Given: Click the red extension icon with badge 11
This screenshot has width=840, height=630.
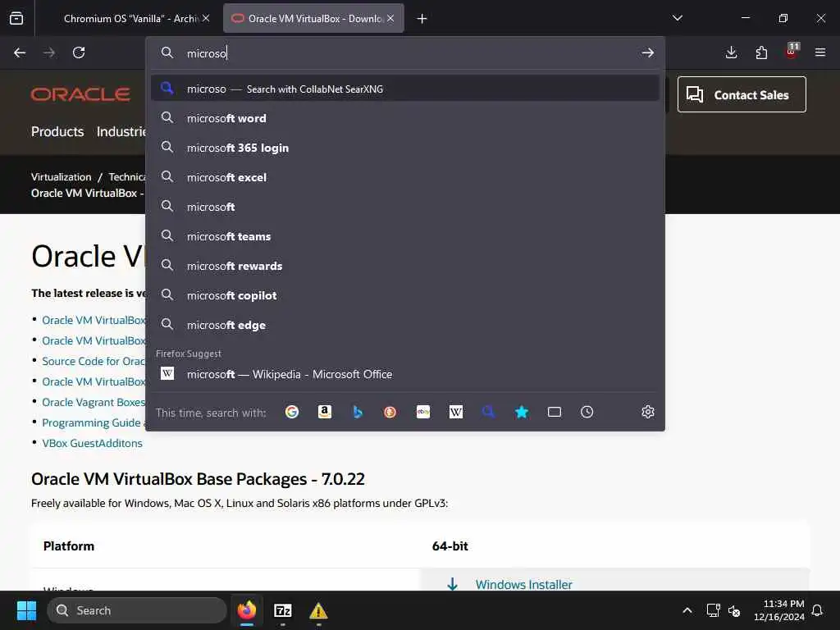Looking at the screenshot, I should click(x=792, y=51).
